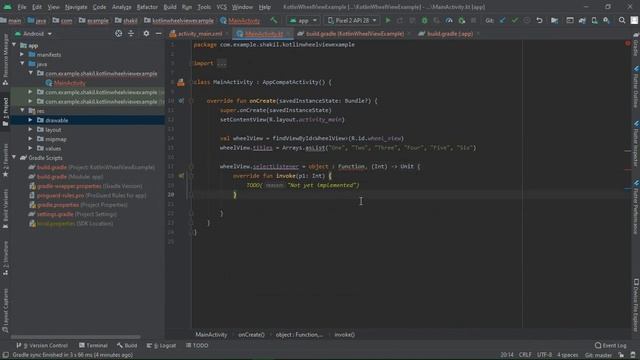Open the SDK Manager icon
Viewport: 640px width, 360px height.
(x=607, y=20)
